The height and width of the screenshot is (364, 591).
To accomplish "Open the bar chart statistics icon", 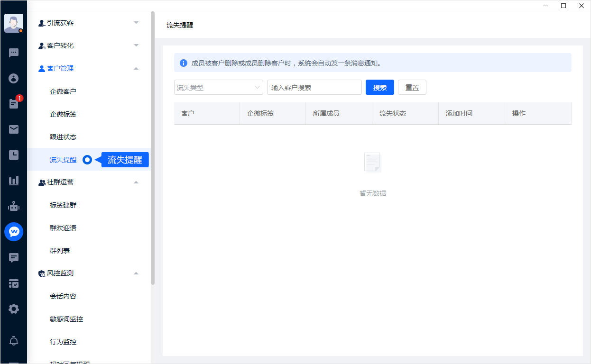I will (14, 181).
